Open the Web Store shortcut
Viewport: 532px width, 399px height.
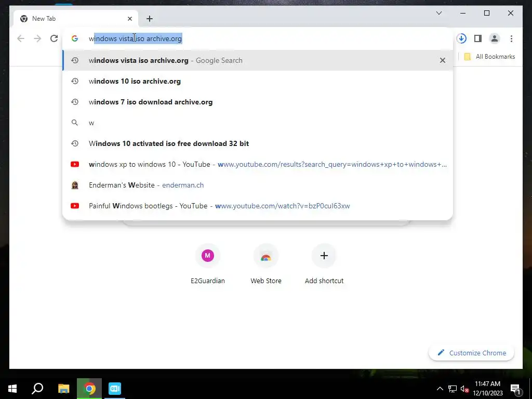(266, 264)
